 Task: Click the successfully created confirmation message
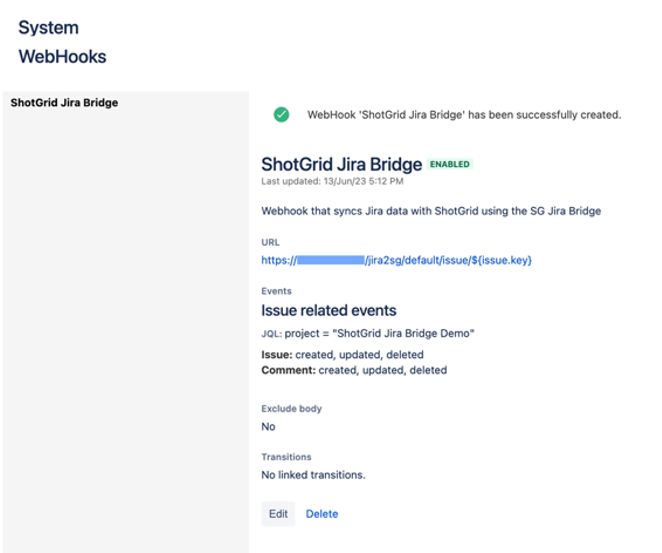pos(464,115)
